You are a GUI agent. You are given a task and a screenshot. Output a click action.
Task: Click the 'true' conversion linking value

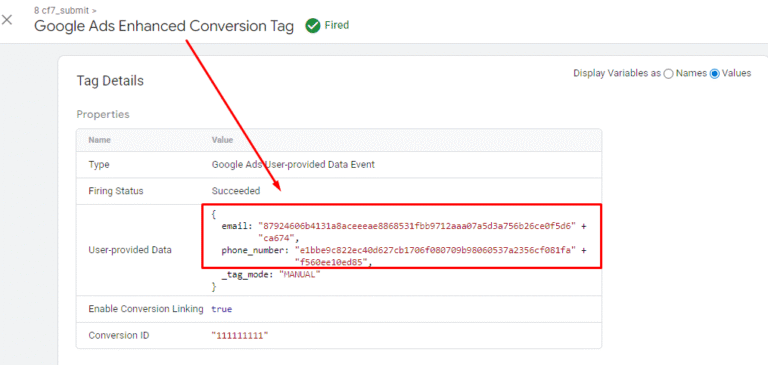pos(222,309)
